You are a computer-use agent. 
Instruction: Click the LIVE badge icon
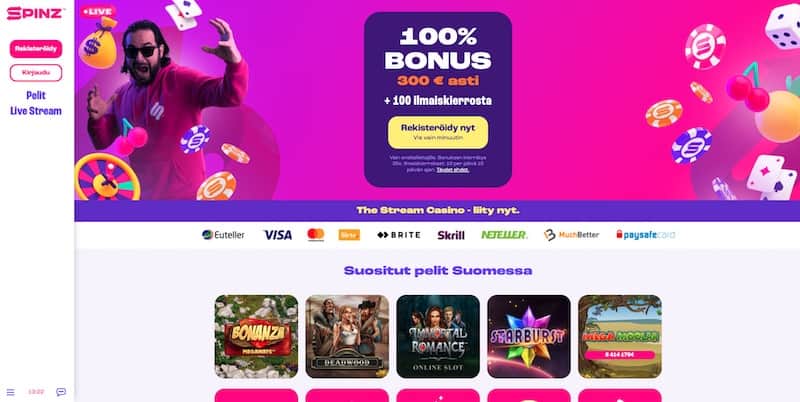tap(98, 12)
